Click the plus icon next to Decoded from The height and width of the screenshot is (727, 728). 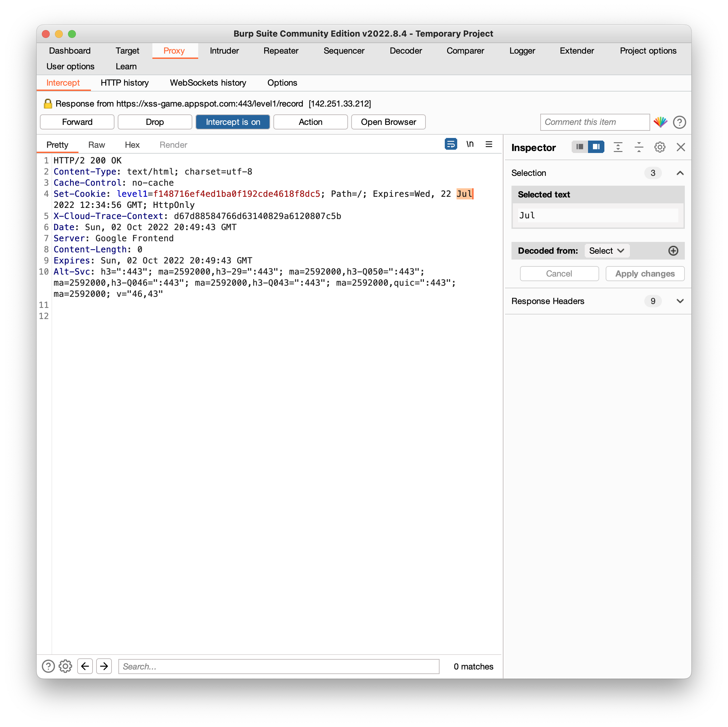[673, 251]
